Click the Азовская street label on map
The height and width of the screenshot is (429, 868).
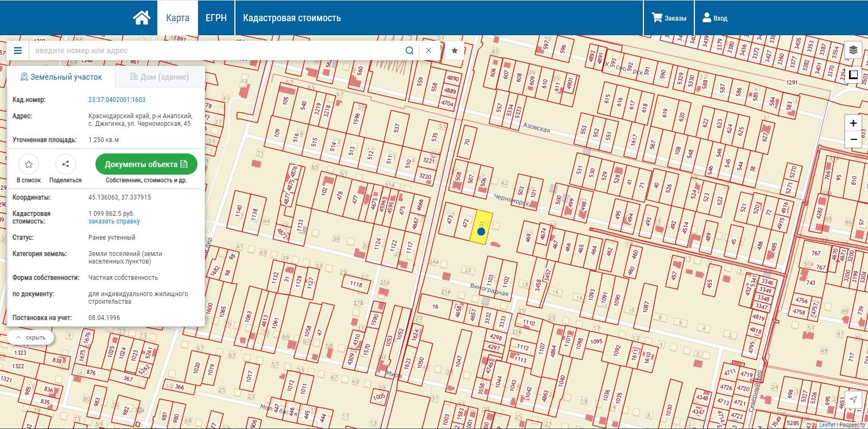click(537, 127)
